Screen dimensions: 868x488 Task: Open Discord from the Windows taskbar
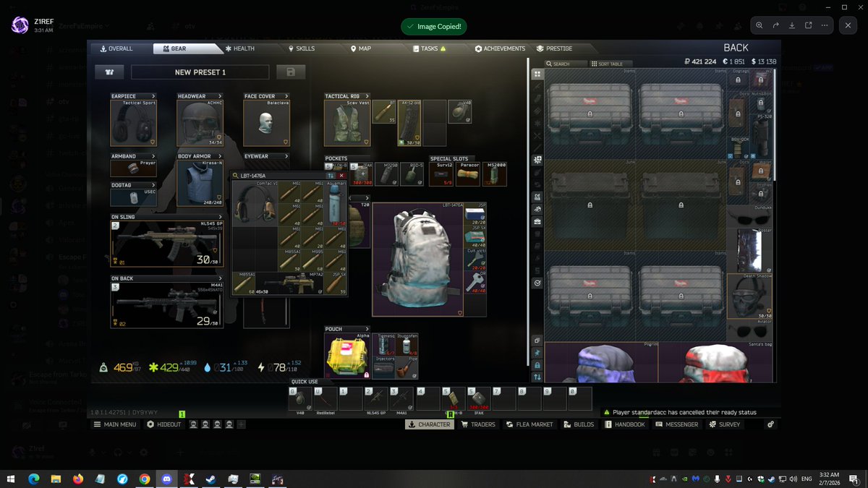point(166,479)
